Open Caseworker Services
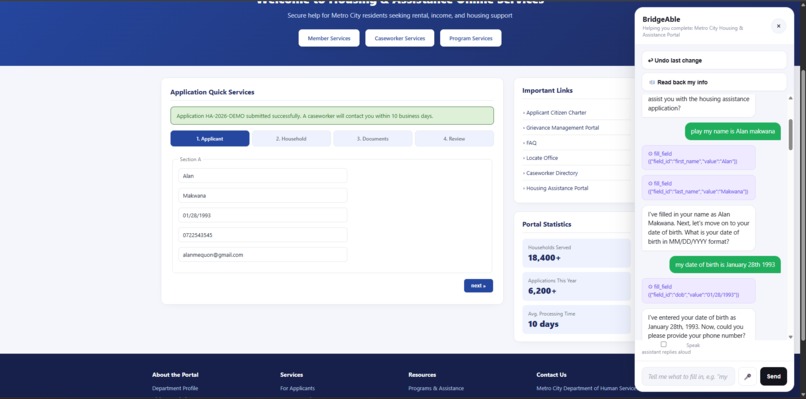 pyautogui.click(x=399, y=38)
